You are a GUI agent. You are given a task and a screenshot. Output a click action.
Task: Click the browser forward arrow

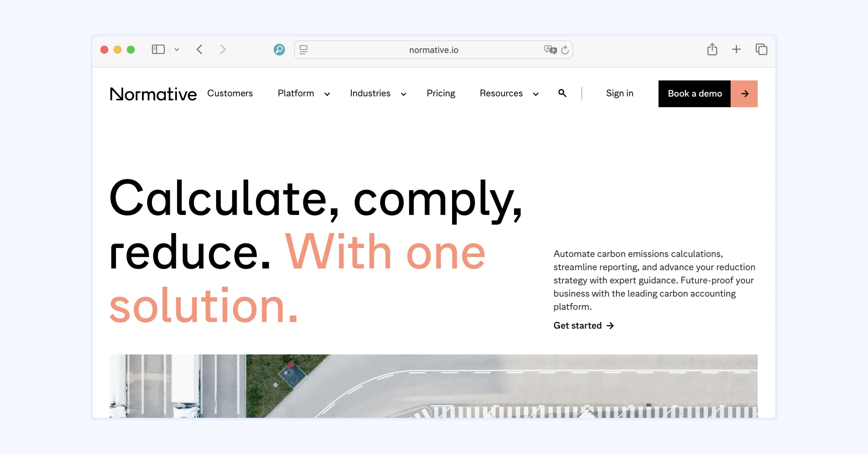pos(223,50)
